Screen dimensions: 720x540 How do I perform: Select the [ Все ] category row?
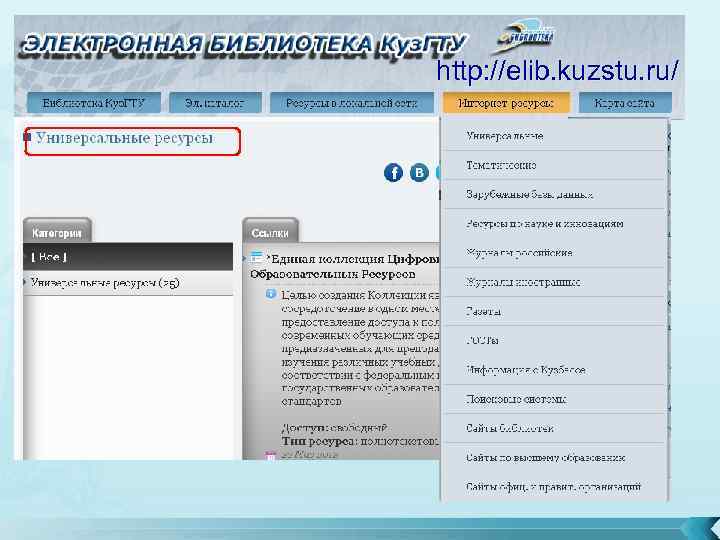[128, 257]
